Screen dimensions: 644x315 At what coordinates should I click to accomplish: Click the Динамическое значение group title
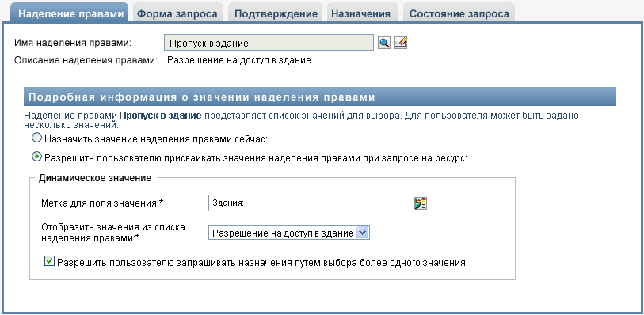tap(95, 178)
